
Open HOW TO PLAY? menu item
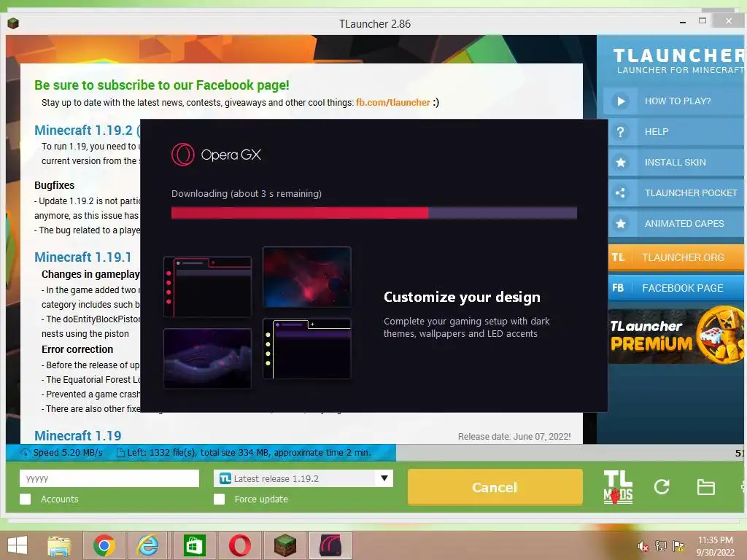(673, 101)
